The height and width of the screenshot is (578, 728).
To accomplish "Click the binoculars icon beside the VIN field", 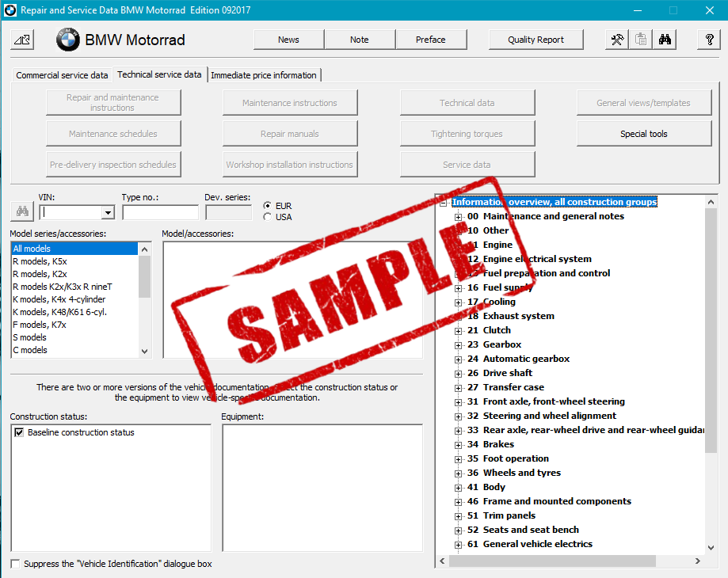I will point(22,211).
